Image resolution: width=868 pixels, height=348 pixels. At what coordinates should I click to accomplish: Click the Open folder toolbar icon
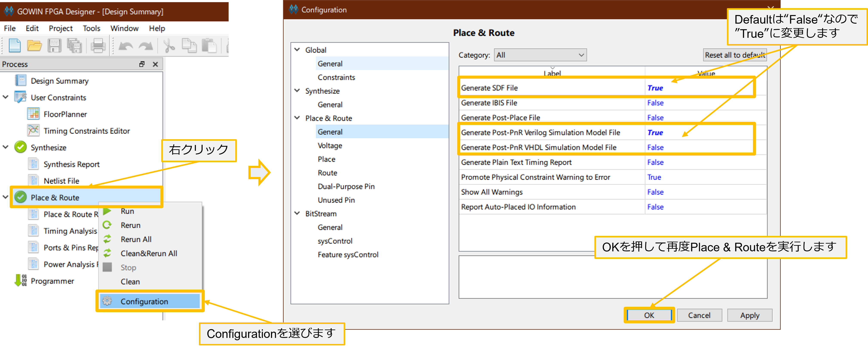[34, 46]
